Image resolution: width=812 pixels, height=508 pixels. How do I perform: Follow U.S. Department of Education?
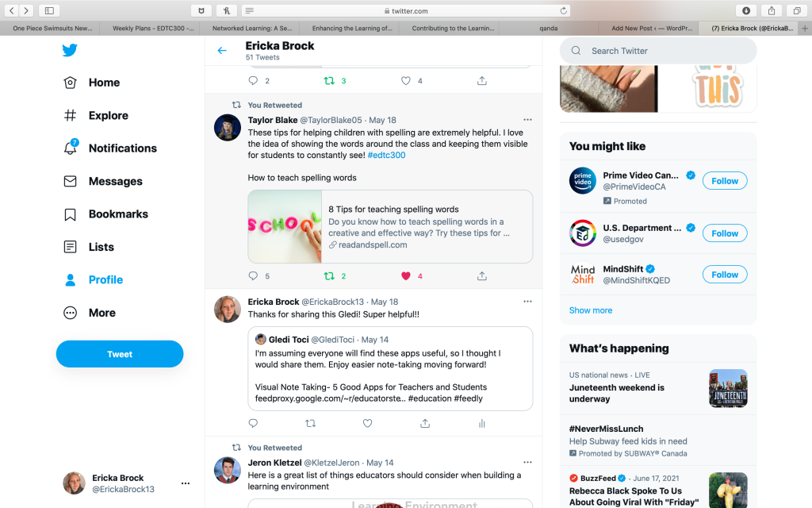(725, 233)
